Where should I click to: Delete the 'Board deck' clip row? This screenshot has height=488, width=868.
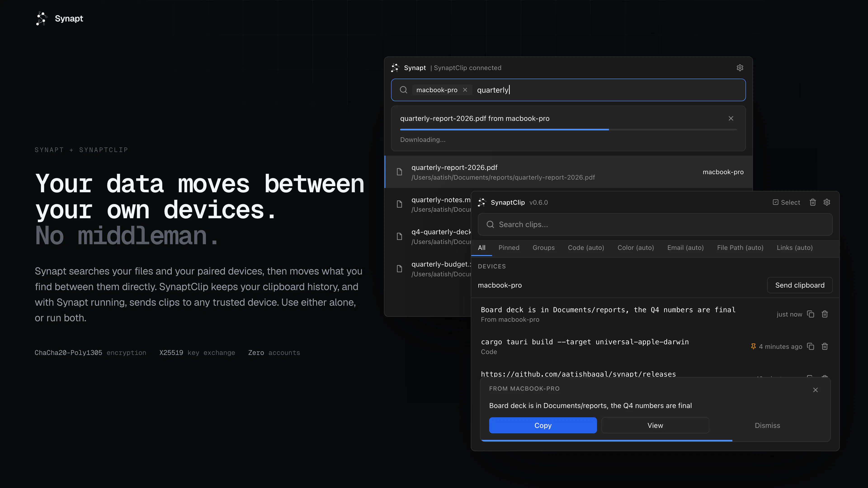(x=825, y=314)
